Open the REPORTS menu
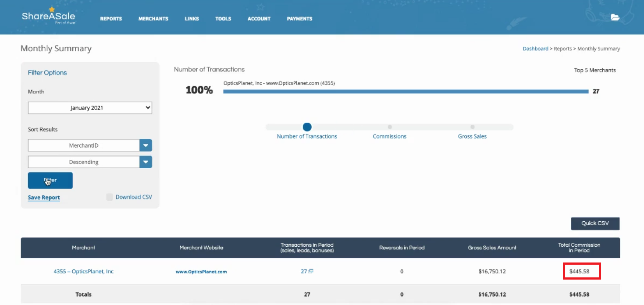 pos(111,19)
